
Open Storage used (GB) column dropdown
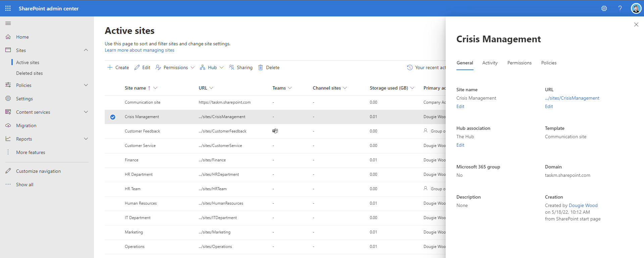pyautogui.click(x=412, y=88)
